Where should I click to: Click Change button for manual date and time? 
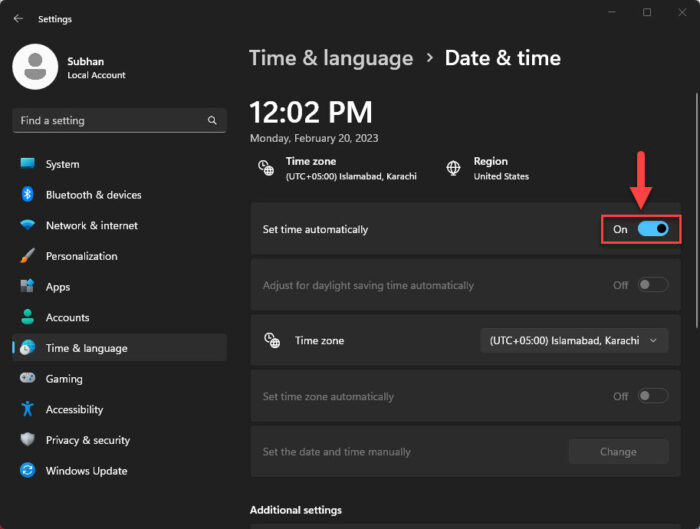coord(618,452)
